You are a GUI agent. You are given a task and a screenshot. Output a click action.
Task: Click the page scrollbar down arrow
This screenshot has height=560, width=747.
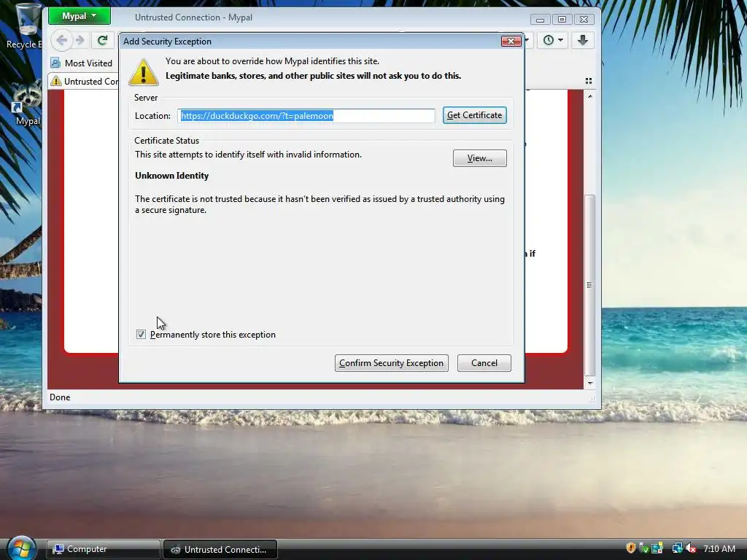point(590,383)
